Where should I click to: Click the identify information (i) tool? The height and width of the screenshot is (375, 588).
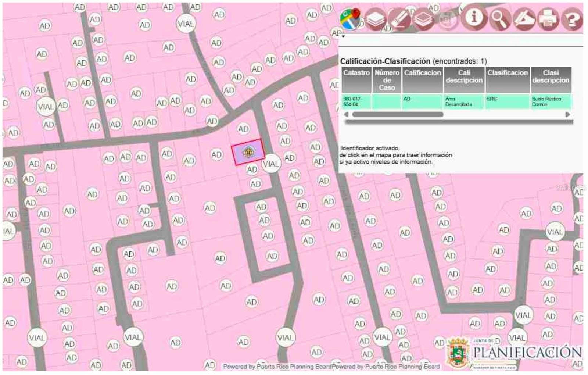474,17
